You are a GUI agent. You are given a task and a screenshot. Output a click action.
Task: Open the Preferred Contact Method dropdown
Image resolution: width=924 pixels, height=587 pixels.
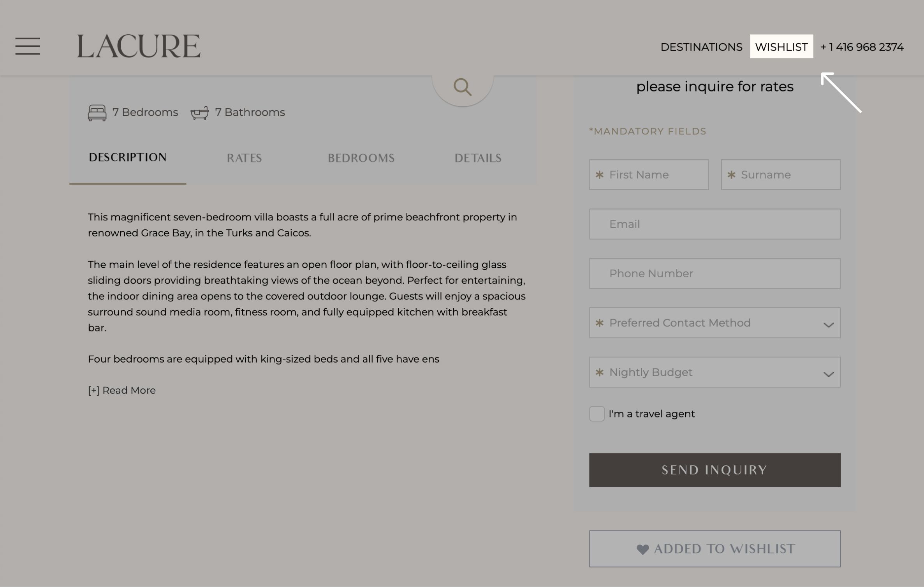coord(715,323)
